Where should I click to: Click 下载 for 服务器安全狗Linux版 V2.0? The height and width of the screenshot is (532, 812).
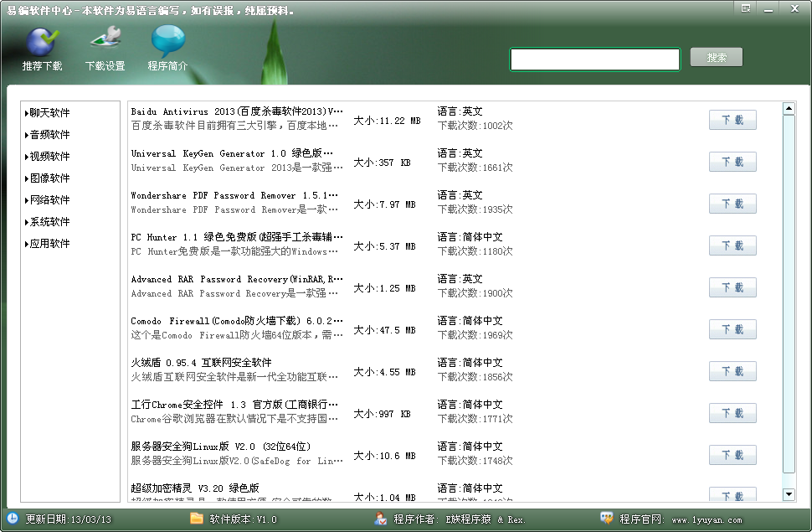(732, 455)
